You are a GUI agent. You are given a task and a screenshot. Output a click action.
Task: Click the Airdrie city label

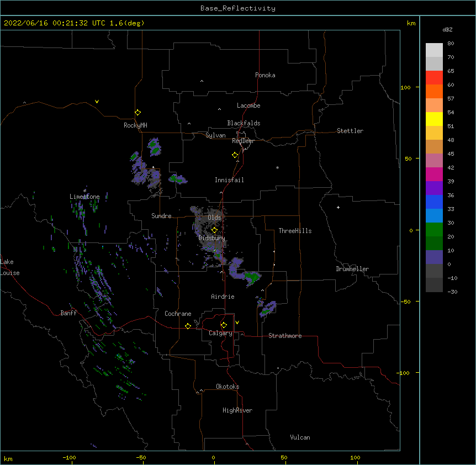[x=223, y=297]
